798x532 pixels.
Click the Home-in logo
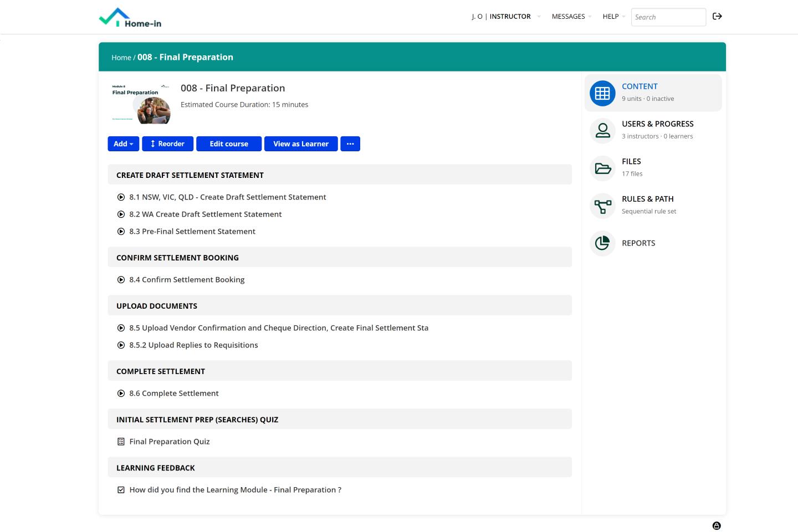coord(130,18)
